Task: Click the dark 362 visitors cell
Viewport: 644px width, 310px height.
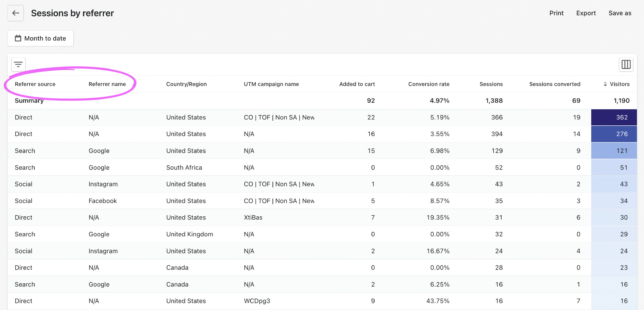Action: pyautogui.click(x=614, y=117)
